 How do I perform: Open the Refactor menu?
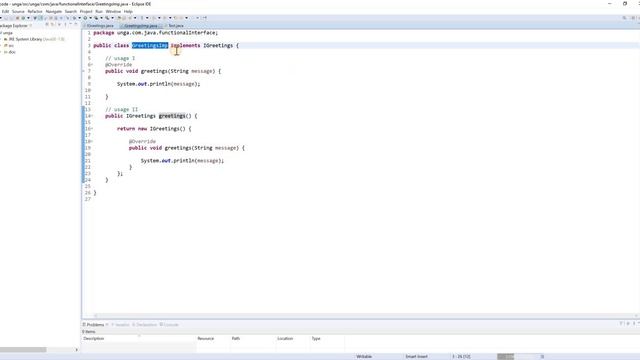[x=35, y=11]
